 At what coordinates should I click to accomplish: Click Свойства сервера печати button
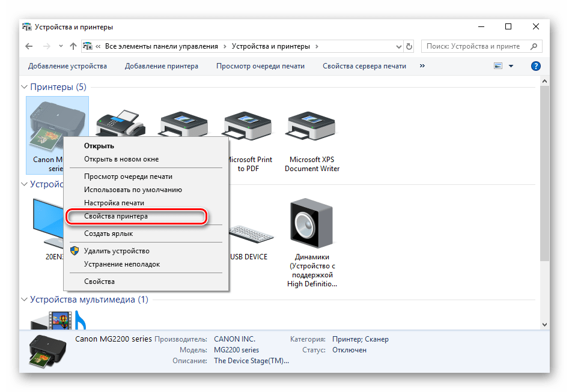[x=364, y=66]
